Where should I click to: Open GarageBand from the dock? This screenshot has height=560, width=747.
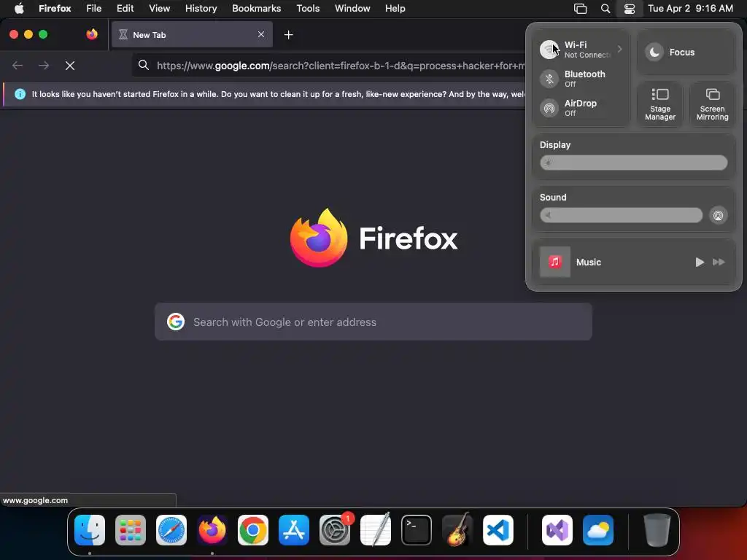pyautogui.click(x=457, y=530)
